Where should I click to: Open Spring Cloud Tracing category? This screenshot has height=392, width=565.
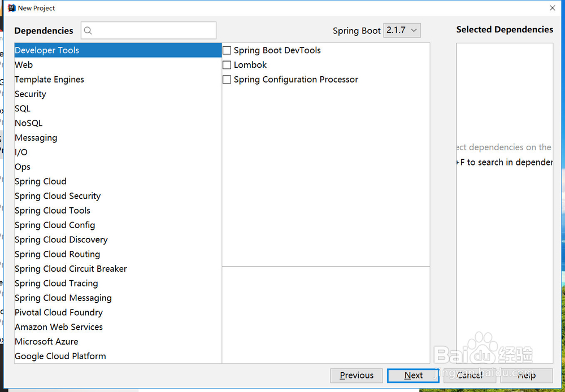click(x=118, y=283)
